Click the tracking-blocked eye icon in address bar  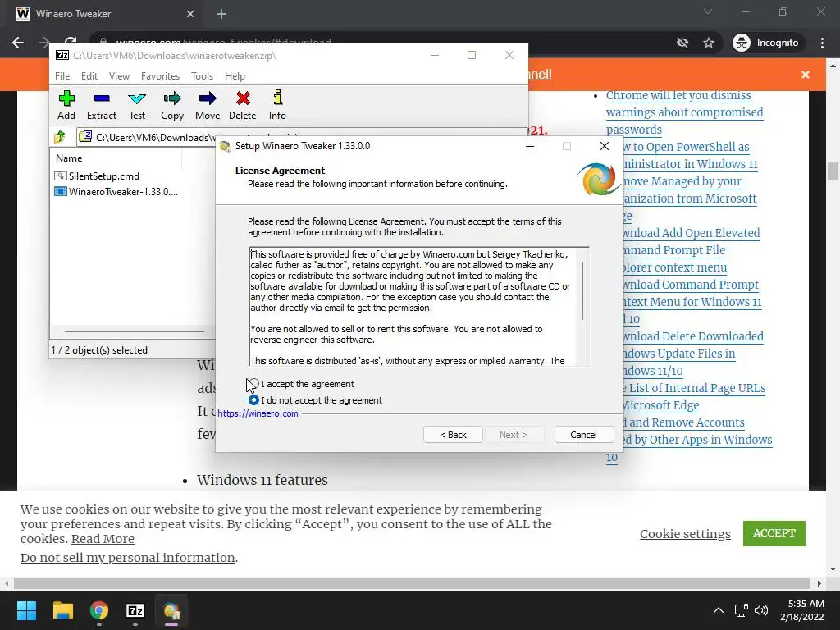pos(682,43)
